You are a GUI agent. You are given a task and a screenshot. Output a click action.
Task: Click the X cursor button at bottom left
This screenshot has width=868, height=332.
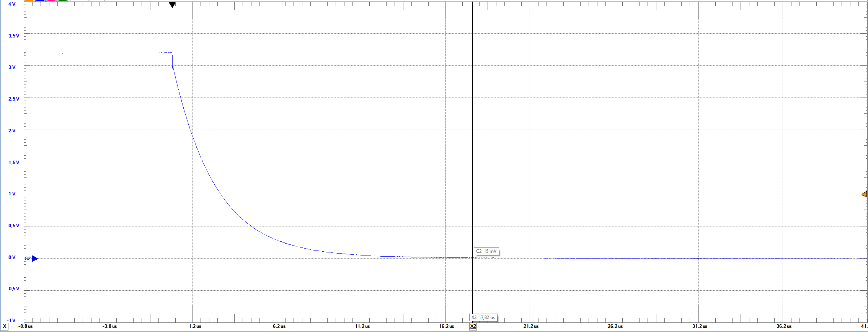(x=5, y=326)
